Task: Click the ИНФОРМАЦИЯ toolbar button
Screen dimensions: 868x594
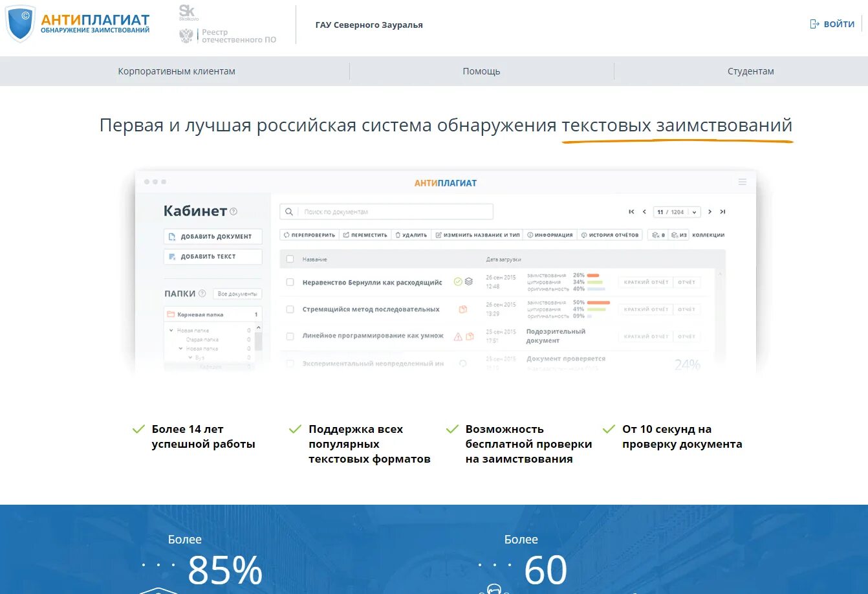Action: (x=550, y=235)
